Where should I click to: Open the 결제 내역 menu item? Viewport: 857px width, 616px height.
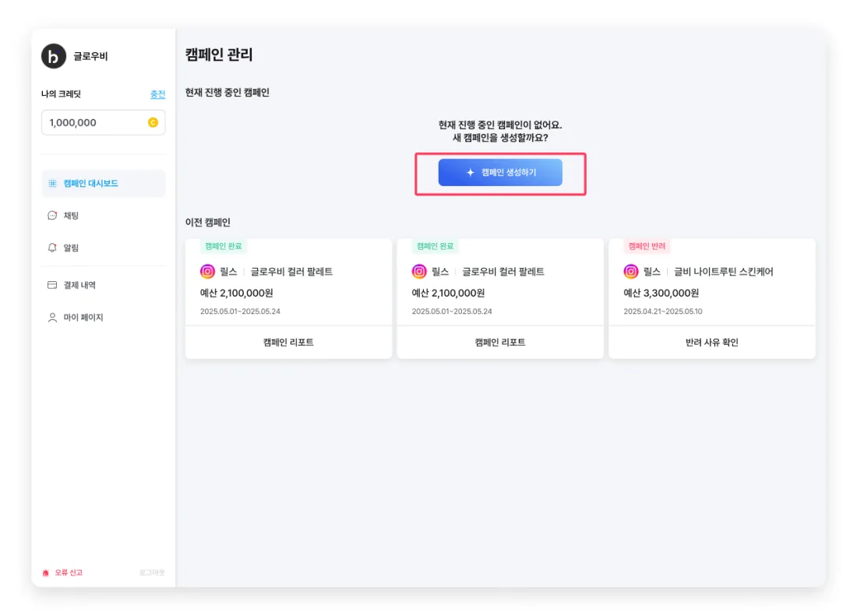point(104,285)
